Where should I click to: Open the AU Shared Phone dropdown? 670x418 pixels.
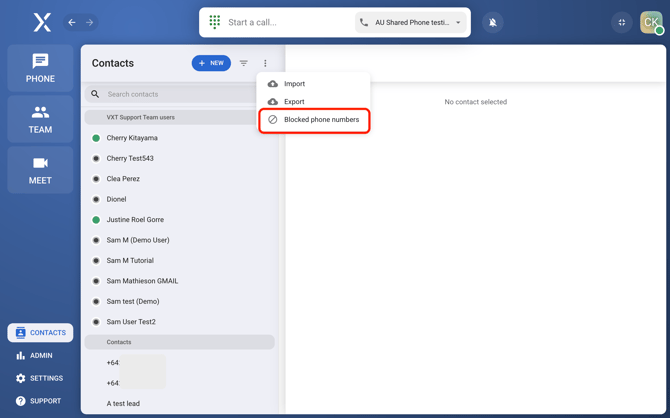pyautogui.click(x=412, y=22)
